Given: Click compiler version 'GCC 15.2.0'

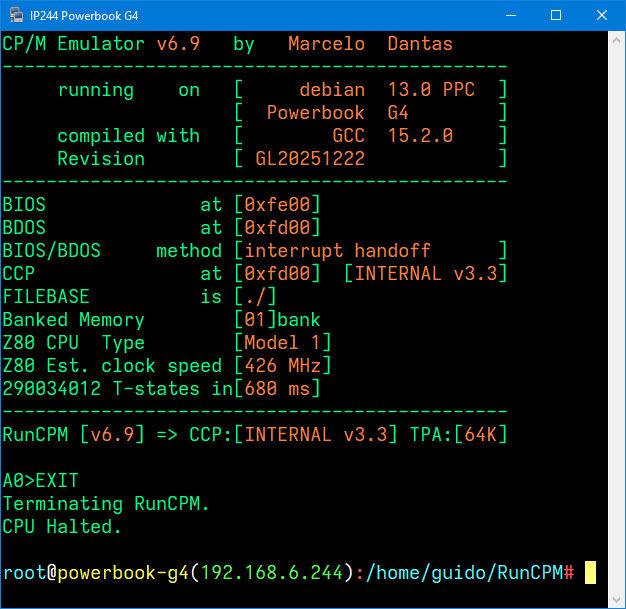Looking at the screenshot, I should pyautogui.click(x=392, y=135).
